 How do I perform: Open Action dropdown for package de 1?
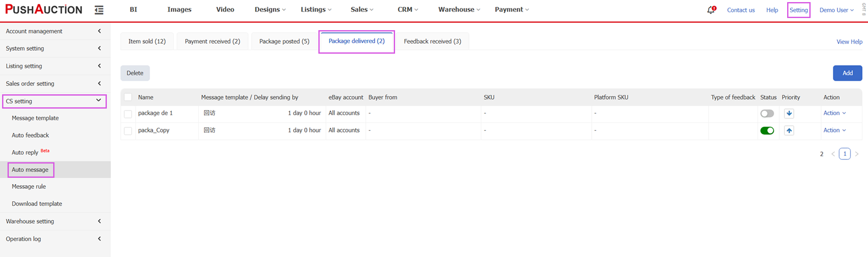pos(834,113)
